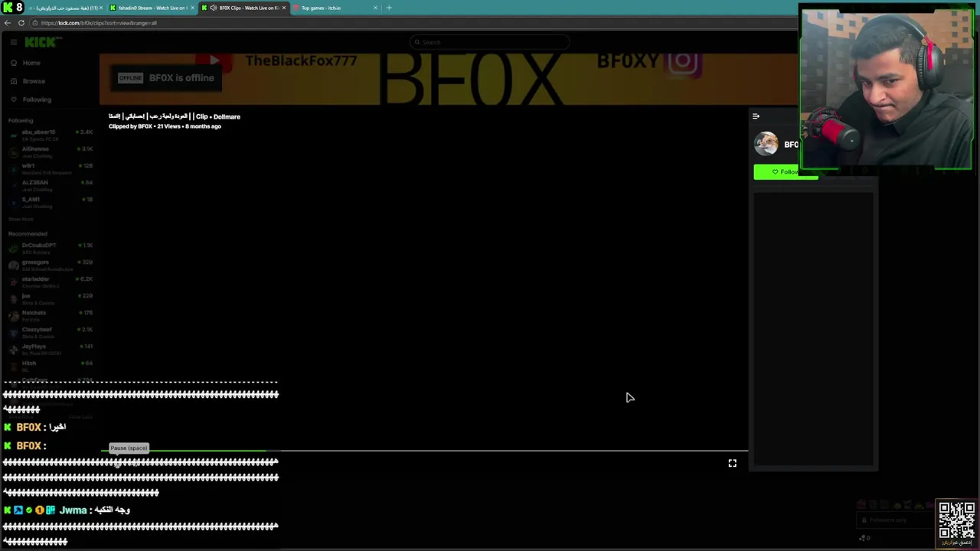This screenshot has height=551, width=980.
Task: Close the Top games itch.io tab
Action: point(375,8)
